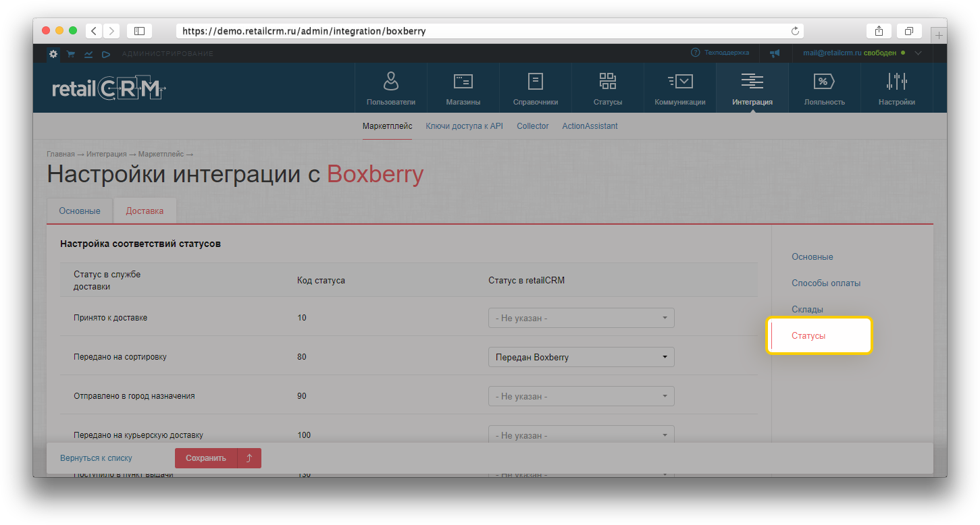Open the Статусы section in top navigation
This screenshot has width=980, height=525.
point(608,88)
